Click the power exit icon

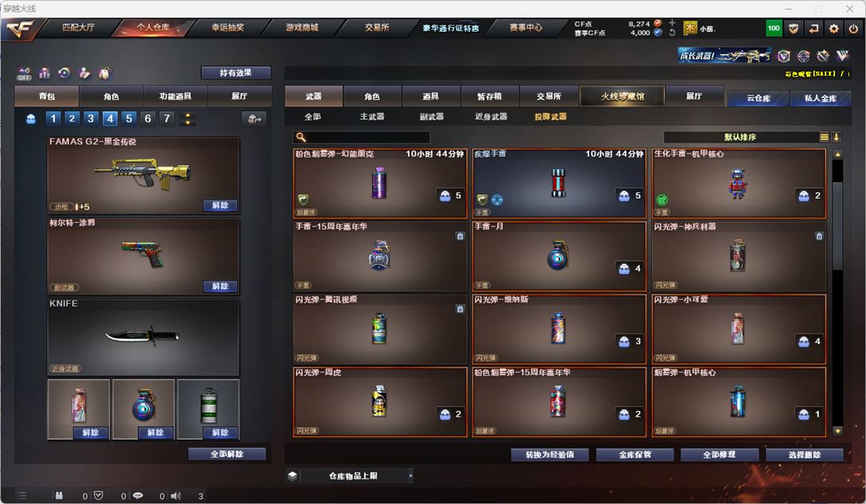(853, 28)
